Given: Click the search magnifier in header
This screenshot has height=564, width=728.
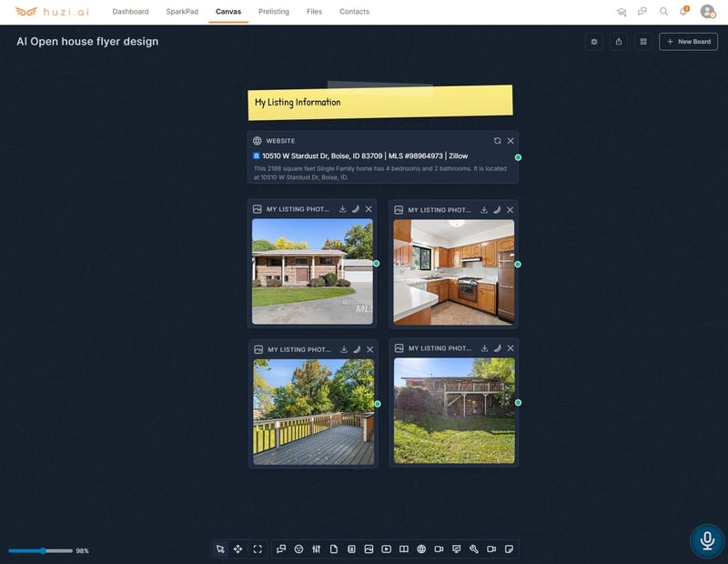Looking at the screenshot, I should tap(663, 12).
